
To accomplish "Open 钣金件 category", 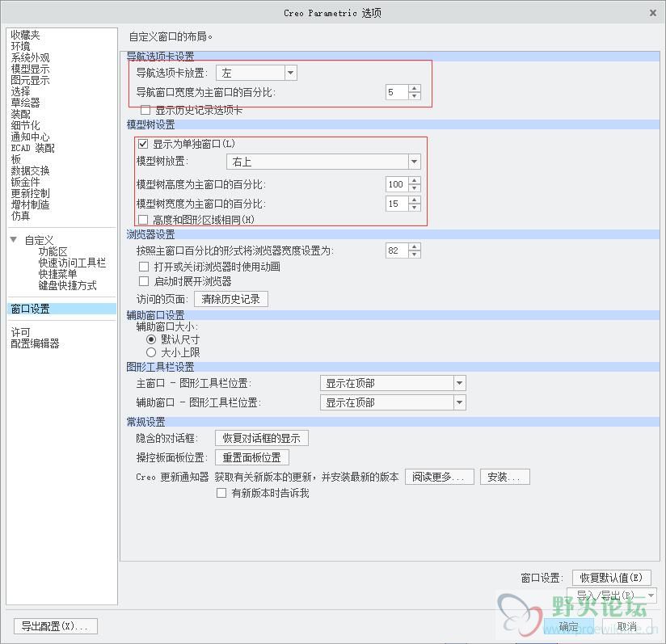I will [25, 182].
